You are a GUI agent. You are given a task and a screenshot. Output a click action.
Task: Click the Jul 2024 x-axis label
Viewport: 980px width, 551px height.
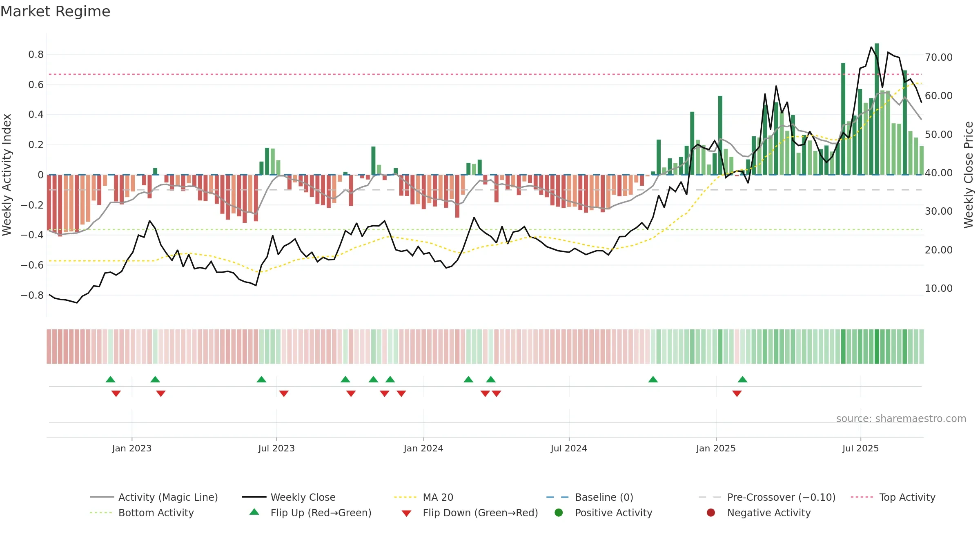[x=569, y=448]
